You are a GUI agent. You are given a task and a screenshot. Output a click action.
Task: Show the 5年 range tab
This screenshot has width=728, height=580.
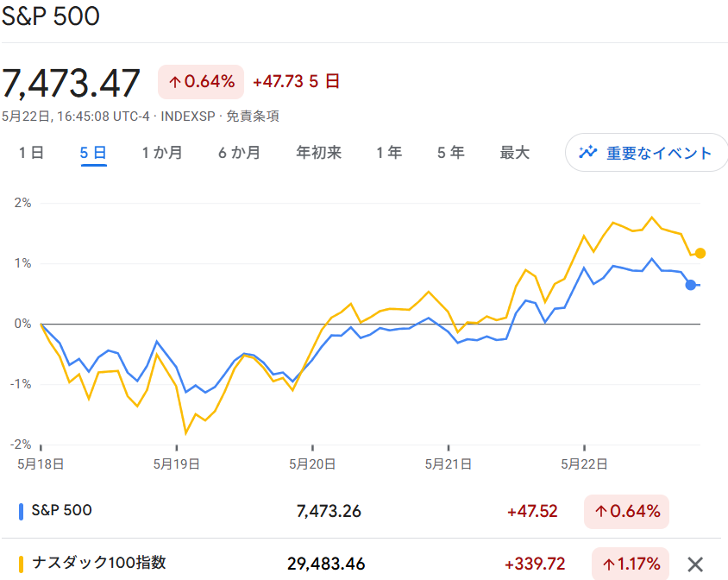coord(451,153)
